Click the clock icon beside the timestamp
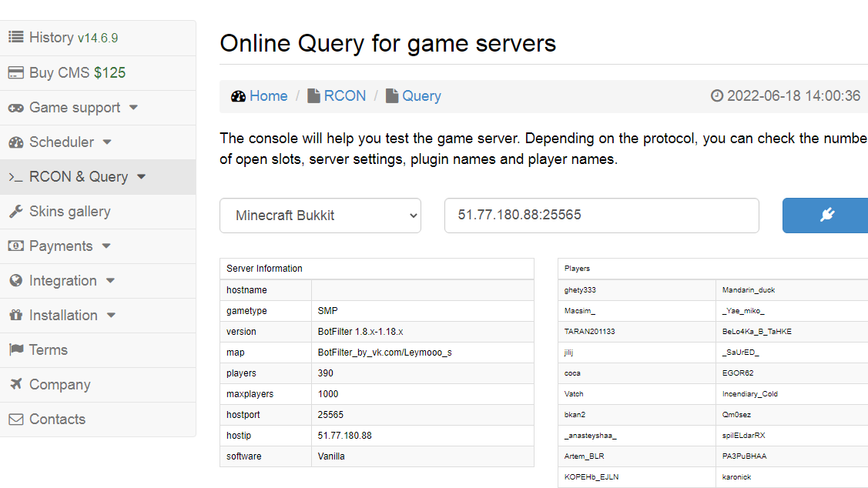This screenshot has height=488, width=868. 716,95
